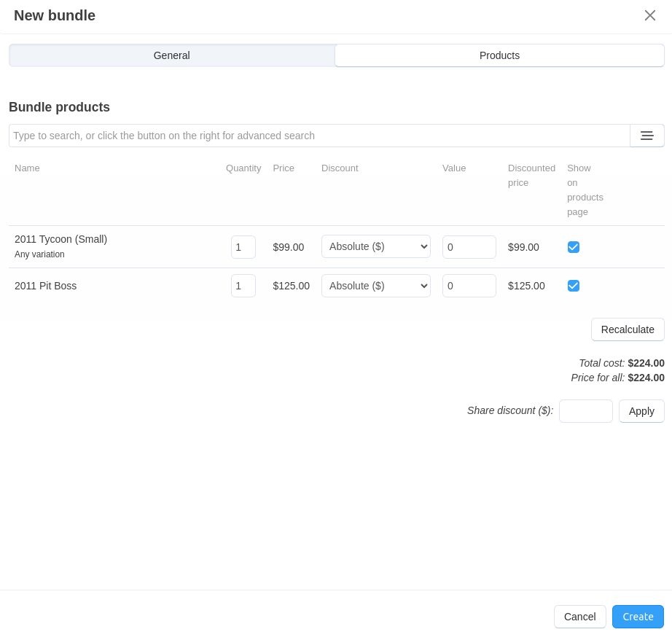
Task: Focus the bundle products search field
Action: (x=319, y=136)
